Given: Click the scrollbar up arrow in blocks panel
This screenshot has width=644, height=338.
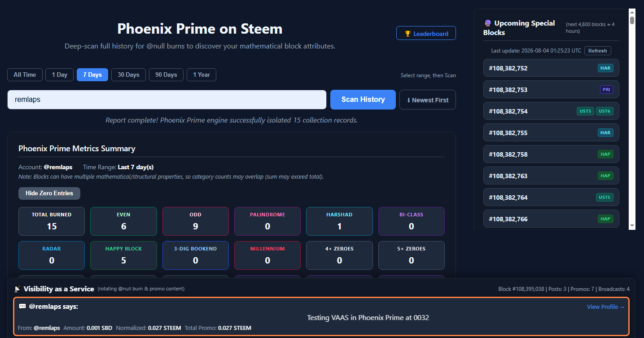Looking at the screenshot, I should [x=632, y=12].
